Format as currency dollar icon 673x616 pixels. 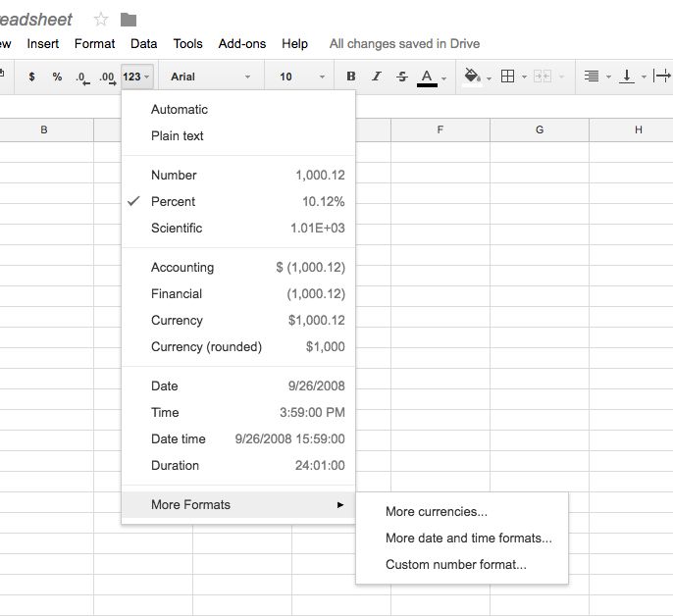point(31,77)
